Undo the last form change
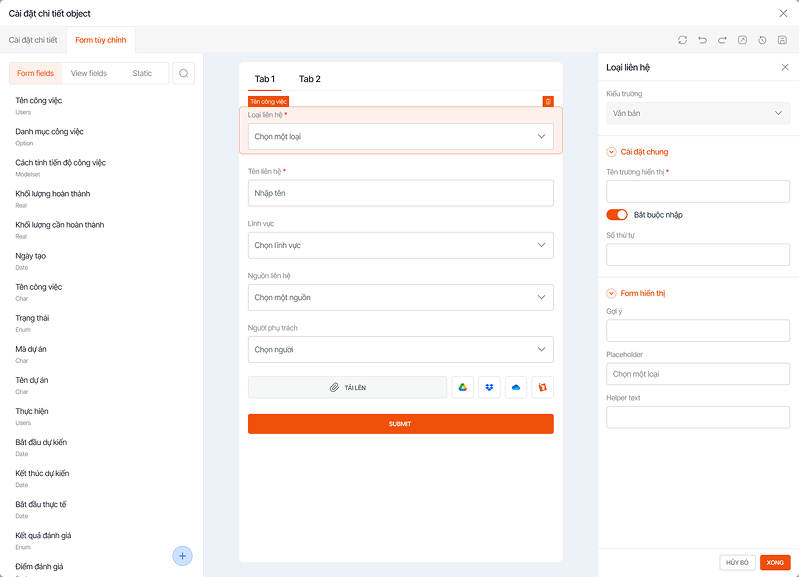 702,40
